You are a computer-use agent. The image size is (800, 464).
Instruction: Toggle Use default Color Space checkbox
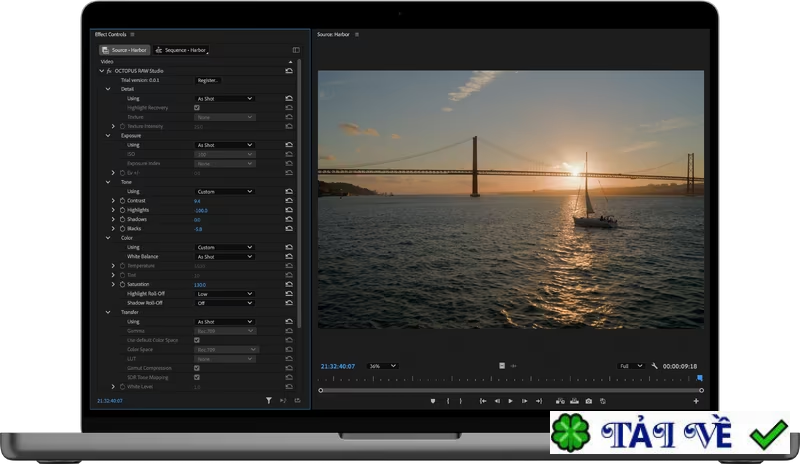pyautogui.click(x=197, y=340)
